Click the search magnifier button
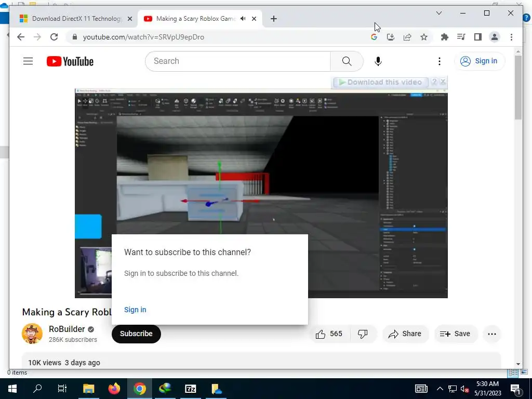The height and width of the screenshot is (399, 532). click(x=347, y=61)
